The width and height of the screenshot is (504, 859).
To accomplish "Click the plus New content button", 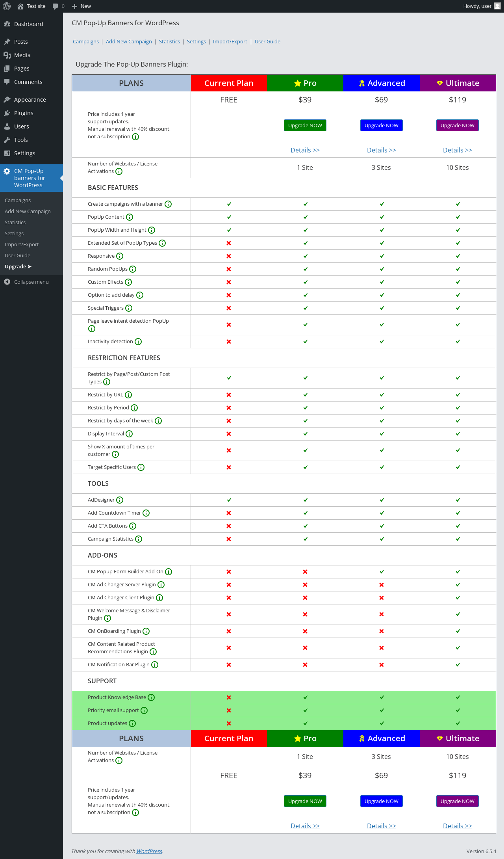I will tap(82, 6).
